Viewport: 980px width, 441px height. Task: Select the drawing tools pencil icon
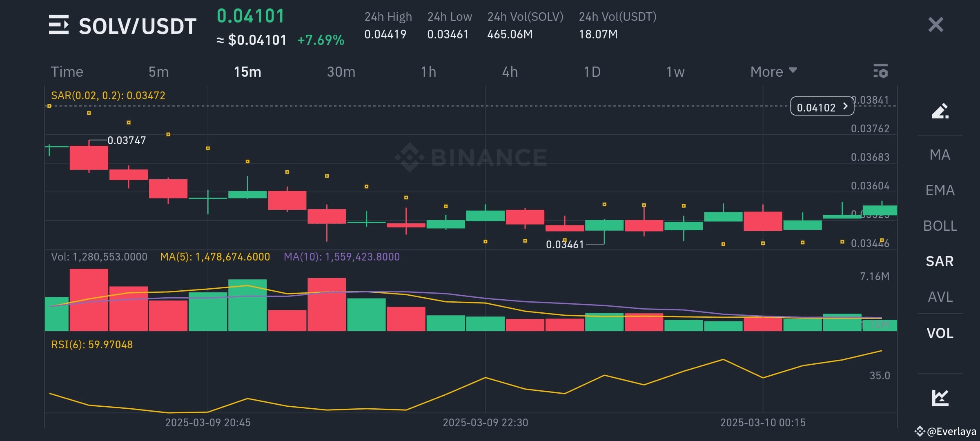[940, 111]
